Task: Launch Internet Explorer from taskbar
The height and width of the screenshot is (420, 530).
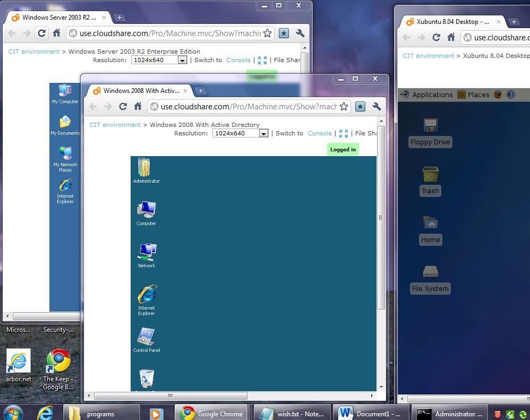Action: (45, 413)
